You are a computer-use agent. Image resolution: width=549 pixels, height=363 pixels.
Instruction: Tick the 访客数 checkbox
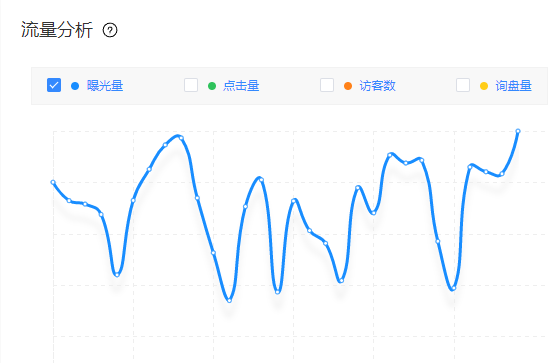pos(327,85)
